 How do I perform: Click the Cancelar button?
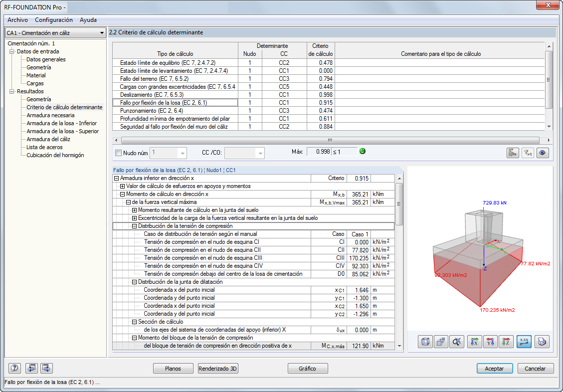536,368
